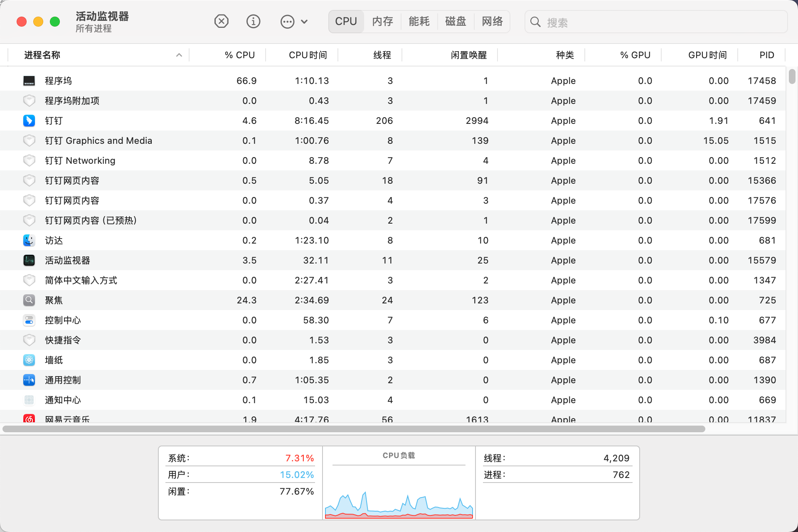Click into the 搜索 search field

pyautogui.click(x=661, y=22)
